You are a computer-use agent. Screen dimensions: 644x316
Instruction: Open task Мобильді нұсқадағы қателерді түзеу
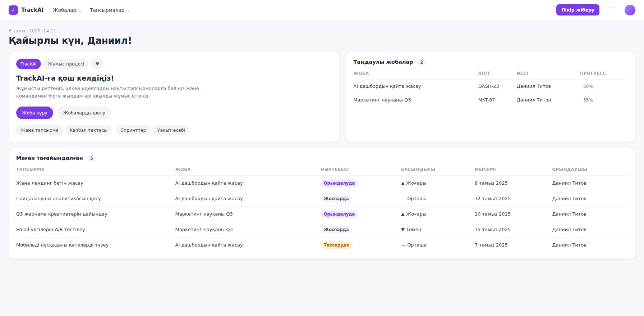click(x=62, y=245)
